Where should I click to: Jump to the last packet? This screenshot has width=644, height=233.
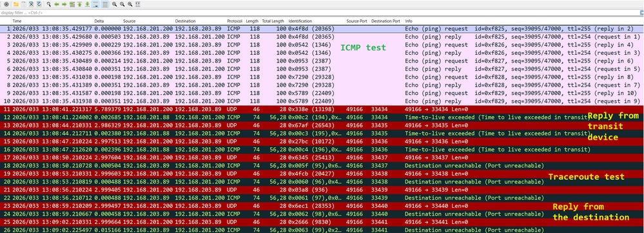click(x=87, y=4)
